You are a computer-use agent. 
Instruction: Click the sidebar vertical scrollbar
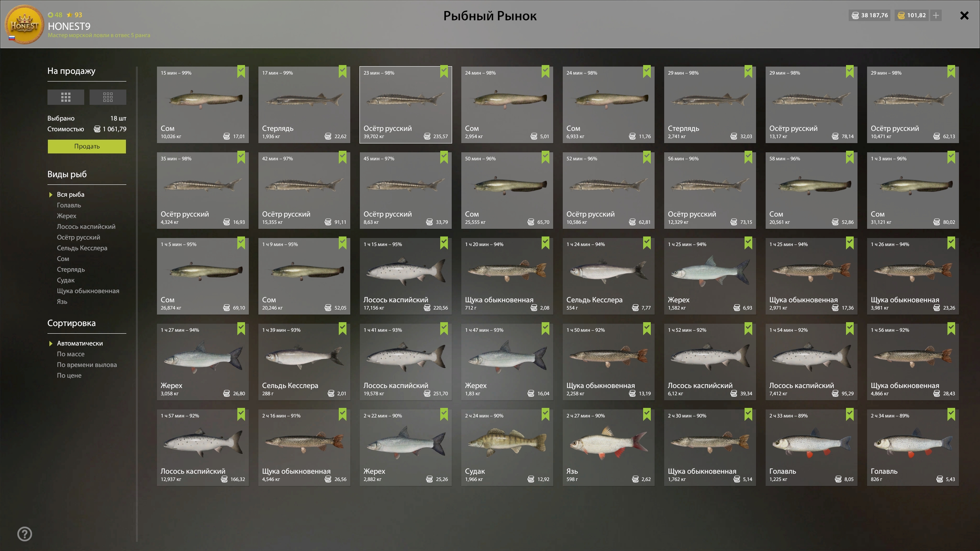click(137, 304)
